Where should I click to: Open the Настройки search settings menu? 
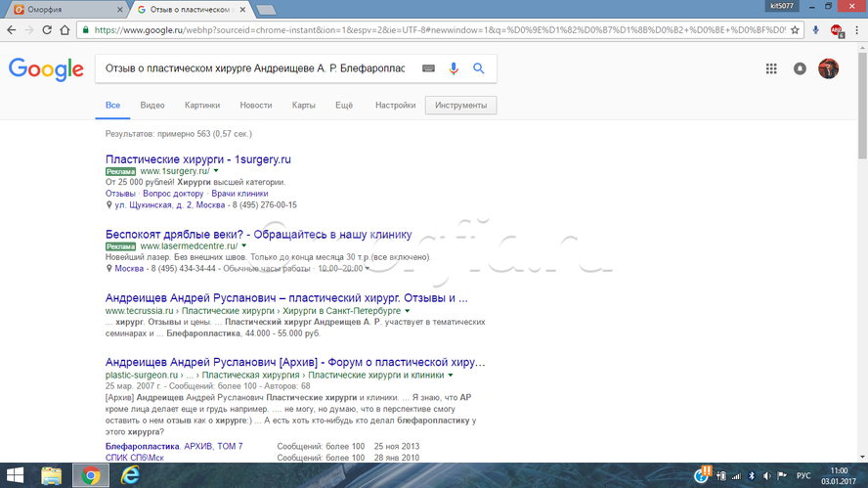coord(395,106)
